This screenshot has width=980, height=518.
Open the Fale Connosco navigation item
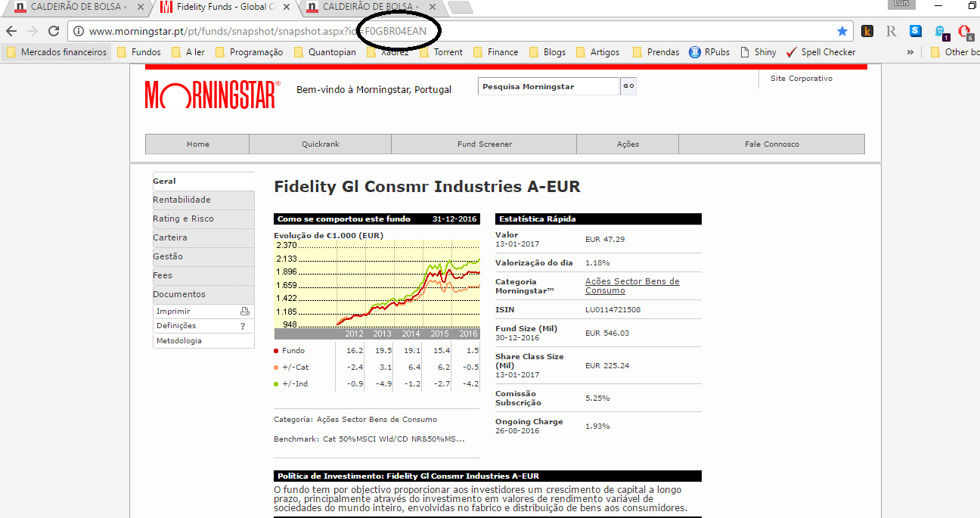[x=771, y=144]
